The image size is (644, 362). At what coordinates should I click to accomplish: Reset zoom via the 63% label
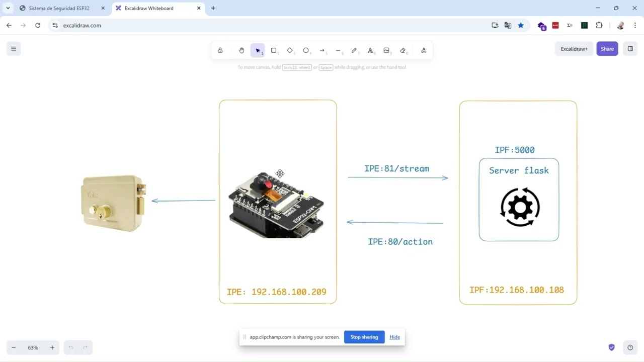point(33,347)
